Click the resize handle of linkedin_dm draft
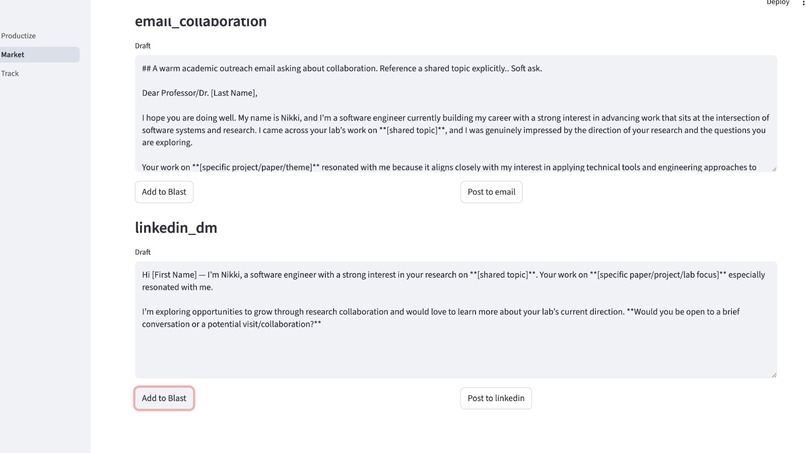806x453 pixels. click(x=773, y=374)
